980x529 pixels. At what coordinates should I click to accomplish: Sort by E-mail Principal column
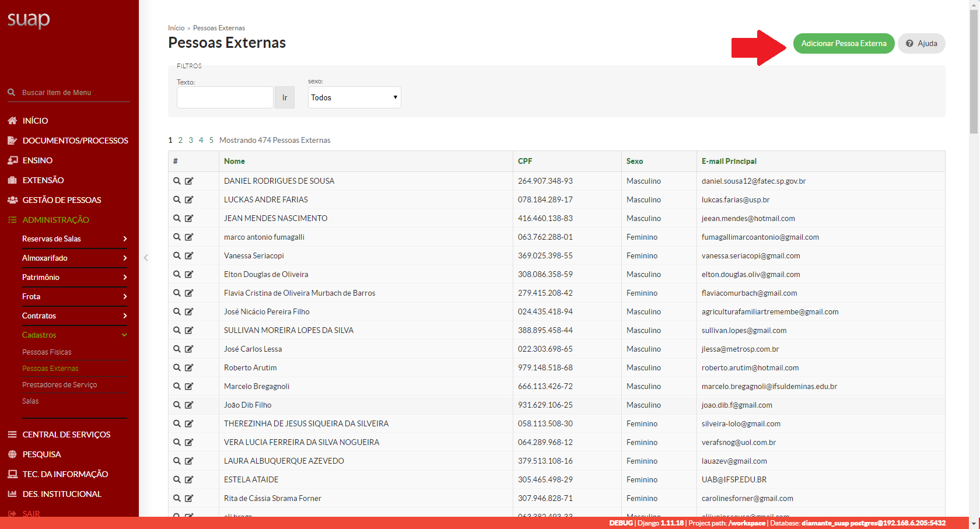(x=729, y=162)
